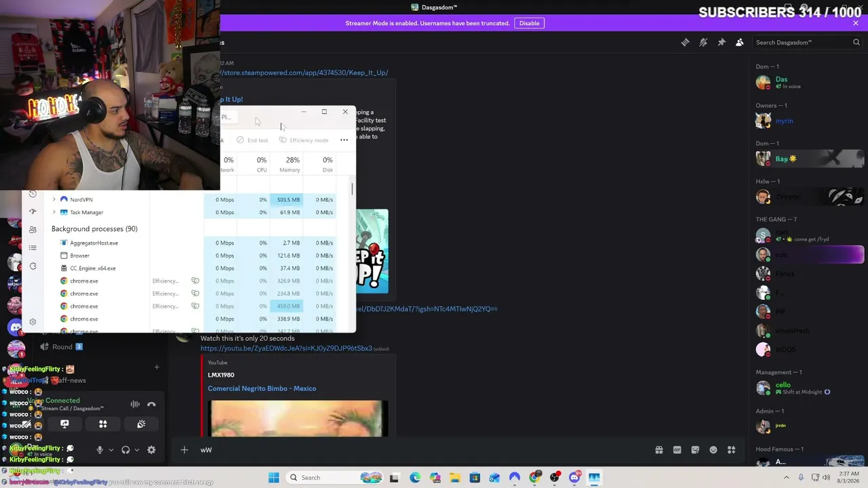Open pinned messages in Discord header
The image size is (868, 488).
[722, 42]
